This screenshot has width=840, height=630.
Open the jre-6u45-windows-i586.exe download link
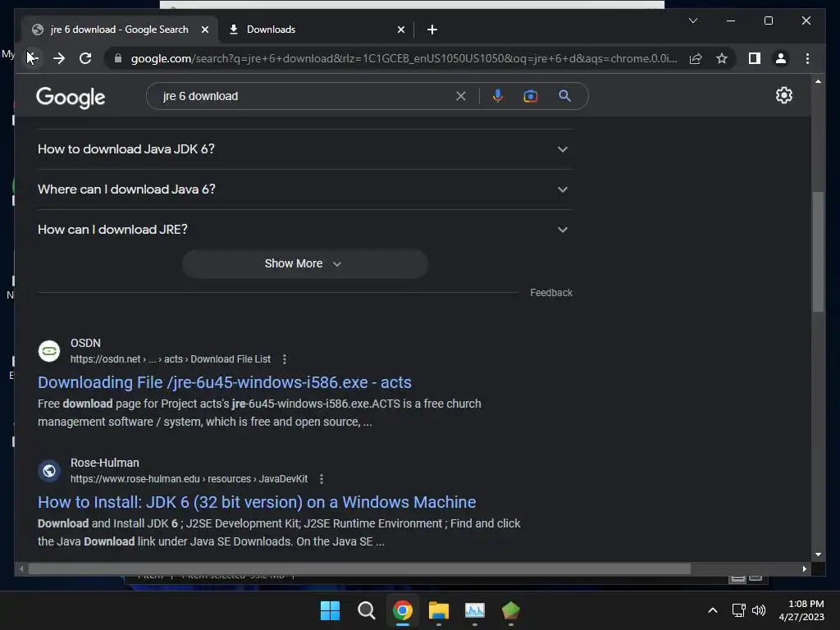(225, 382)
